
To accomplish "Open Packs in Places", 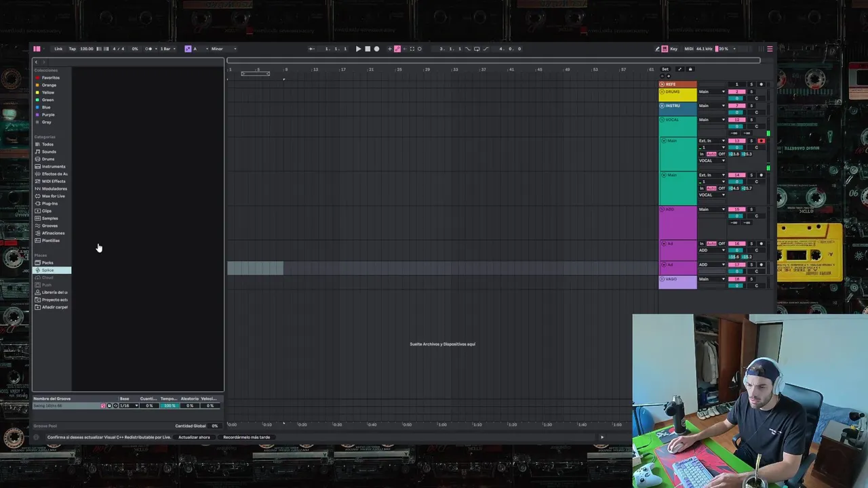I will (x=47, y=263).
